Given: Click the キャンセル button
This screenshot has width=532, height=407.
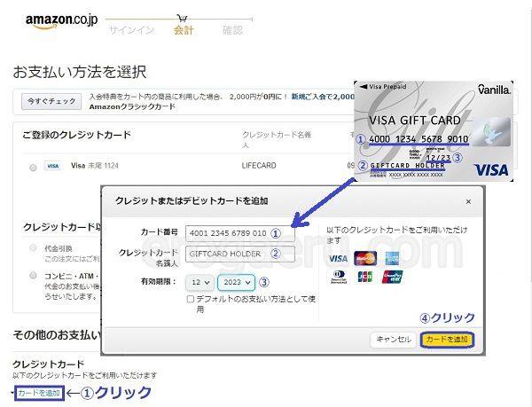Looking at the screenshot, I should [x=393, y=340].
